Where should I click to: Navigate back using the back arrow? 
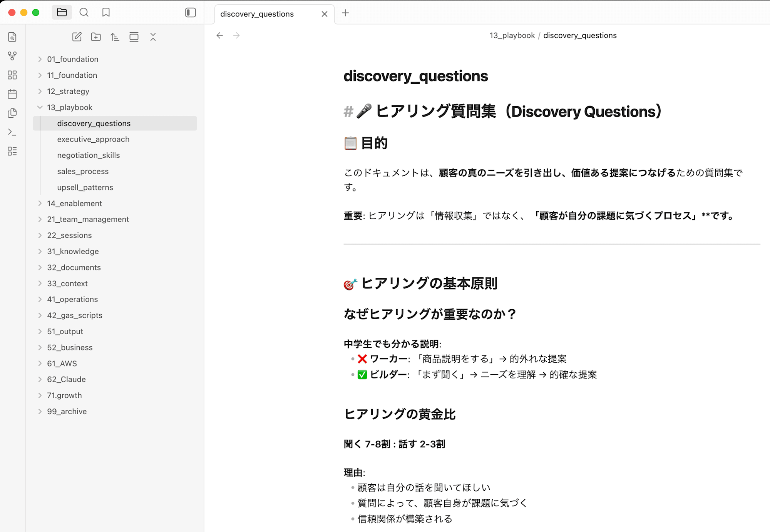tap(219, 35)
